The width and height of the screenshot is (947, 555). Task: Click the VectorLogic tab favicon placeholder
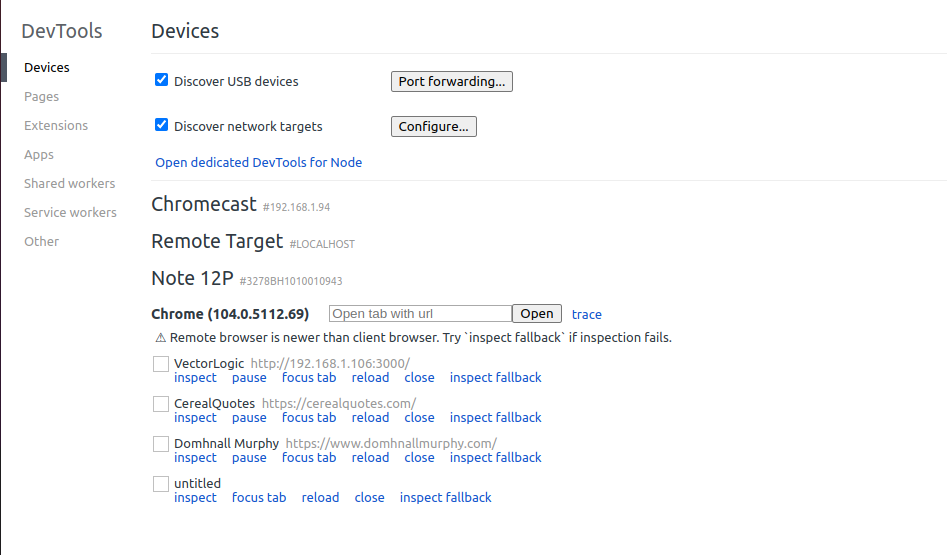point(161,364)
